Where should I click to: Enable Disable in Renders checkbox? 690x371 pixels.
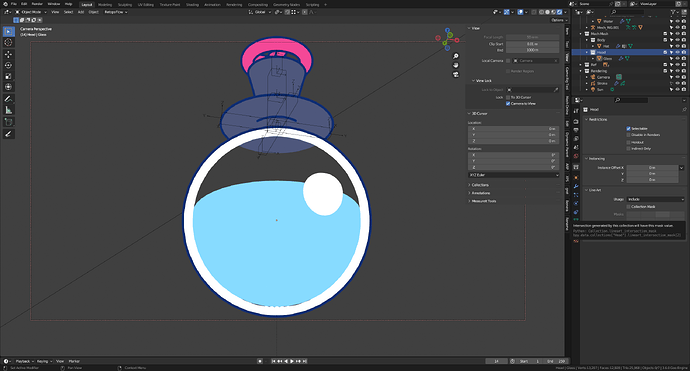point(628,135)
